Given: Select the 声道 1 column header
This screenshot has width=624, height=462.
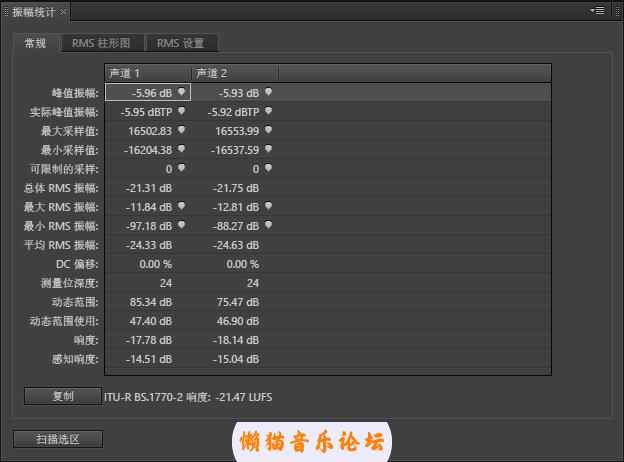Looking at the screenshot, I should click(x=148, y=73).
